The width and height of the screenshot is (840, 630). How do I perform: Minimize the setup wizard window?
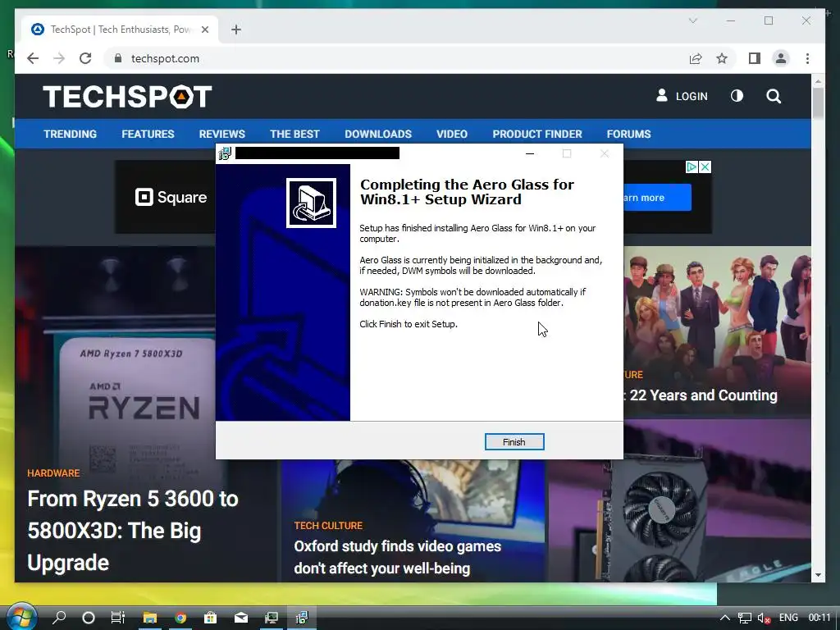point(530,153)
